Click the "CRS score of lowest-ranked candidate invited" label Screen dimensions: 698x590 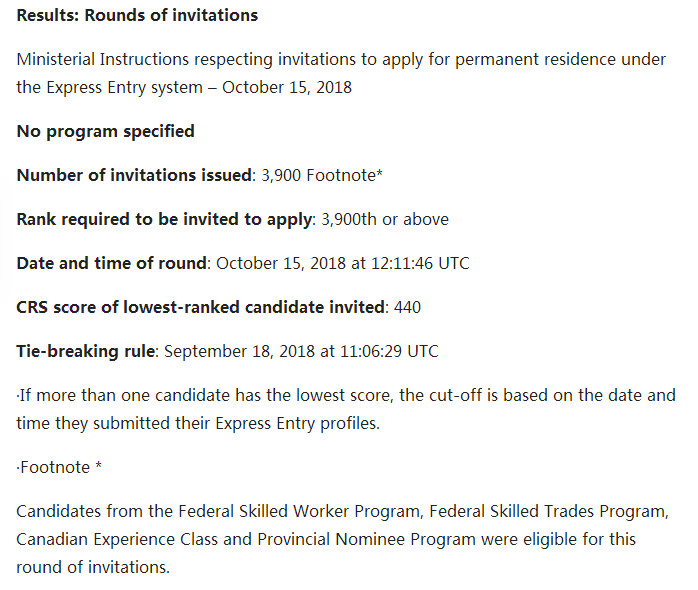pyautogui.click(x=200, y=307)
